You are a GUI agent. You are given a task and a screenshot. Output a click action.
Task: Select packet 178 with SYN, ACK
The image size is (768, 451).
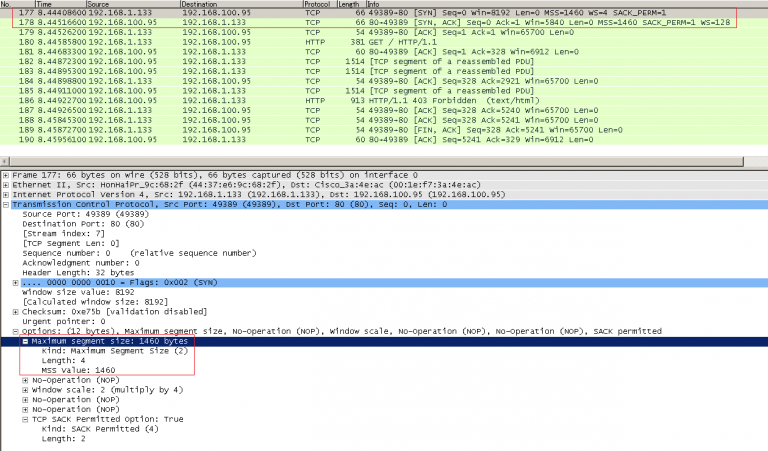300,24
